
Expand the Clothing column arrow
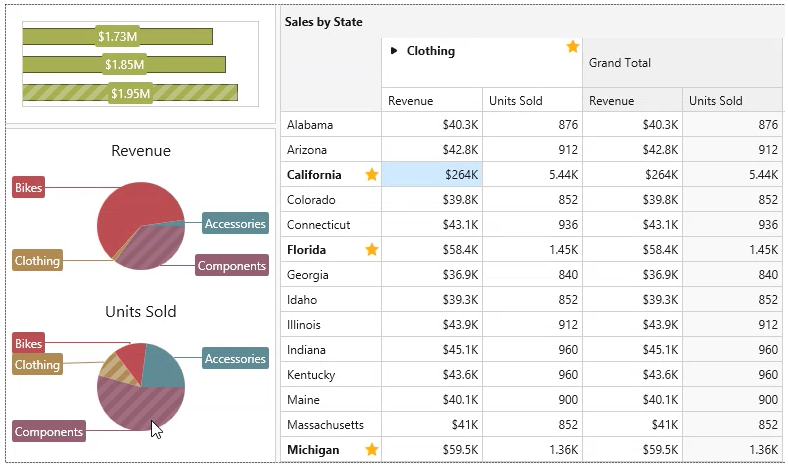(394, 51)
